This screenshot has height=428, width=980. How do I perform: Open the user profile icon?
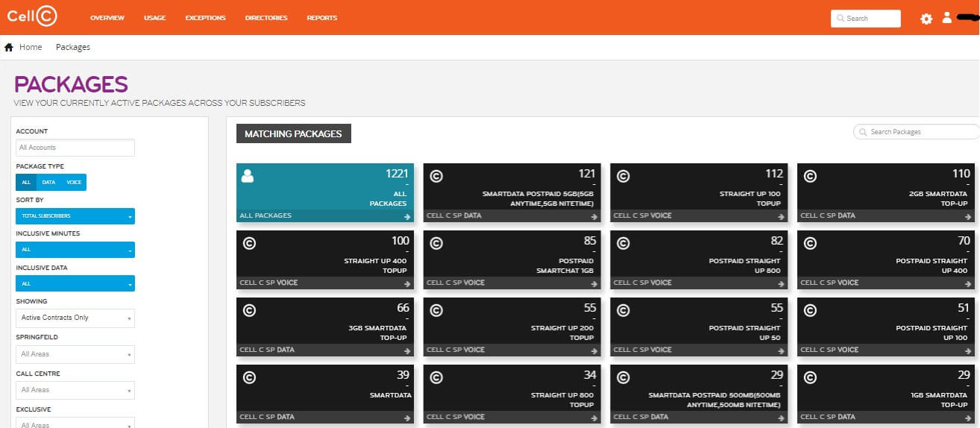(x=946, y=18)
